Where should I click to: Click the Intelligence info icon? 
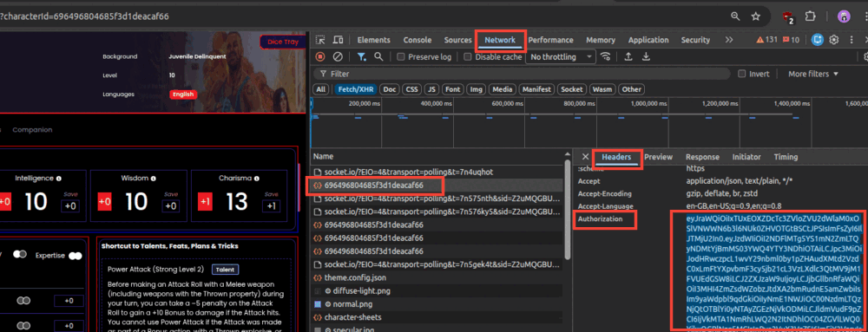click(59, 179)
